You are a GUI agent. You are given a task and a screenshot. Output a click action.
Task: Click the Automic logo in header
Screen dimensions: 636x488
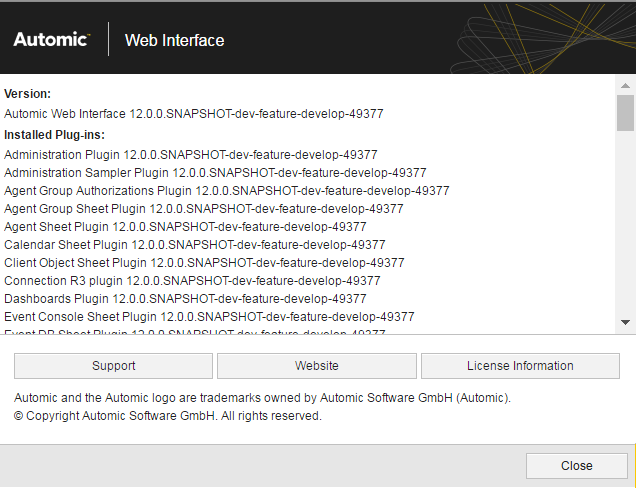pyautogui.click(x=52, y=39)
